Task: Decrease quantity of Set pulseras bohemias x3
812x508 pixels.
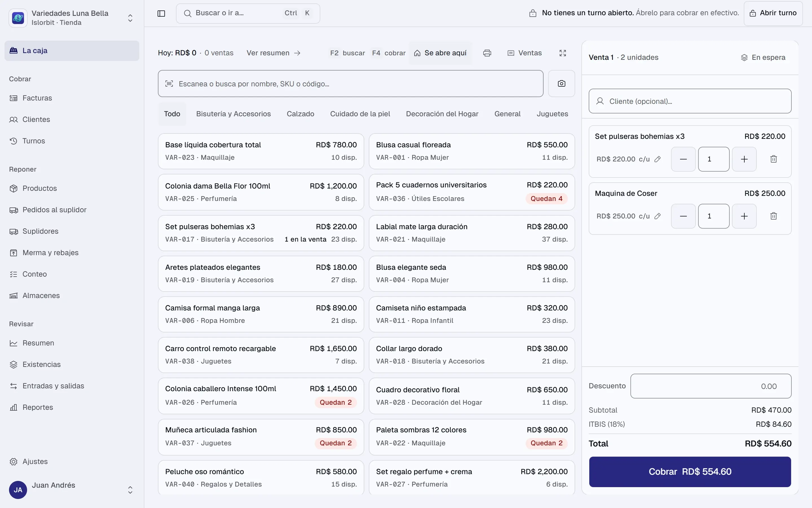Action: tap(683, 159)
